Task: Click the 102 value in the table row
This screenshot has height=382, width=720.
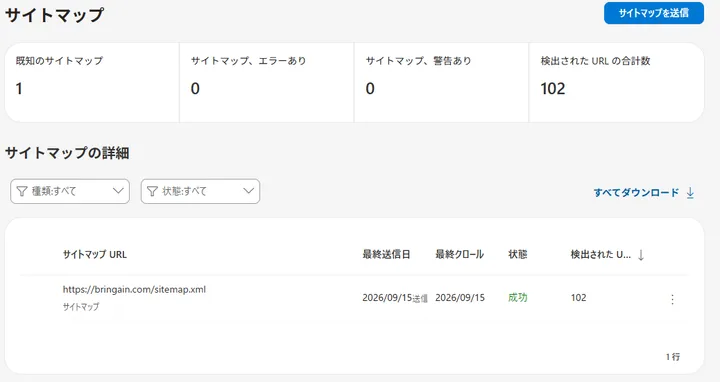Action: pyautogui.click(x=578, y=298)
